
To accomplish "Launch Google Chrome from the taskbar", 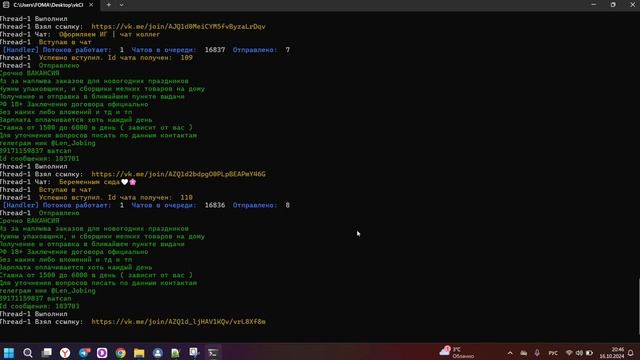I will pyautogui.click(x=121, y=353).
